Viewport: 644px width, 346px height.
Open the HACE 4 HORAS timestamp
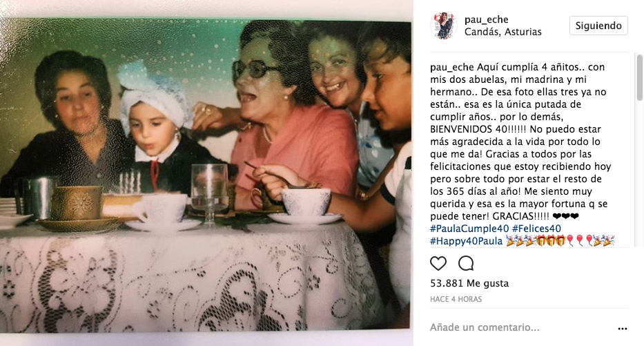click(x=456, y=299)
